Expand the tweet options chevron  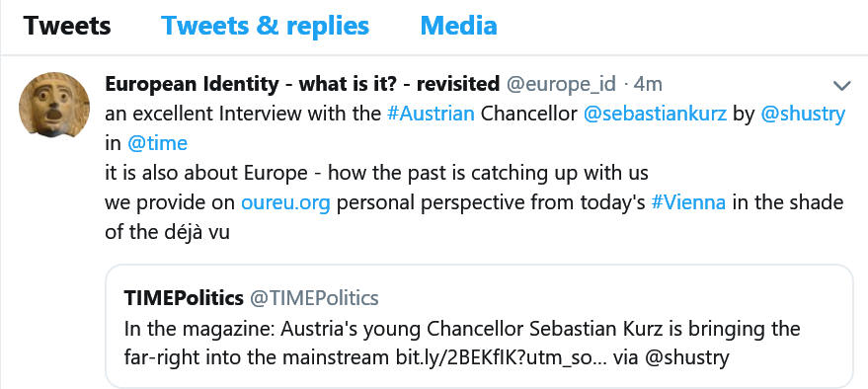point(841,85)
